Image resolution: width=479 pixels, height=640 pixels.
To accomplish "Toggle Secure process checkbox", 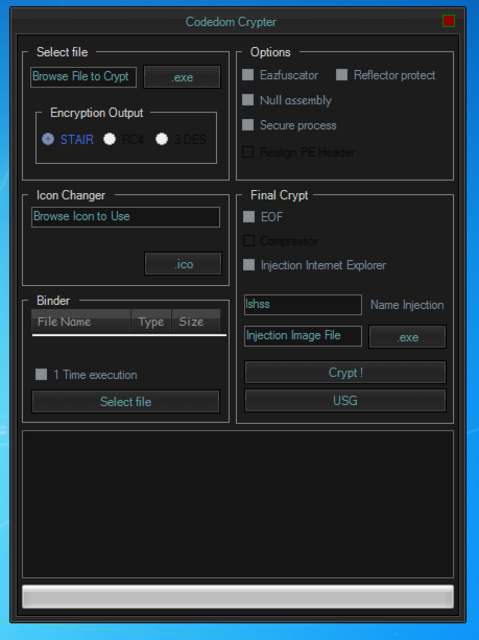I will point(248,124).
